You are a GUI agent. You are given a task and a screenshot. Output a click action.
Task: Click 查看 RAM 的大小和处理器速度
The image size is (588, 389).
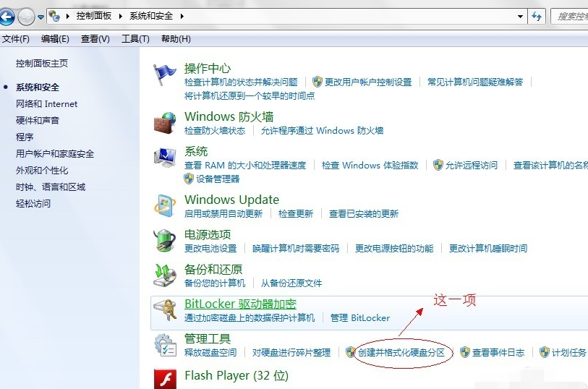pyautogui.click(x=245, y=166)
